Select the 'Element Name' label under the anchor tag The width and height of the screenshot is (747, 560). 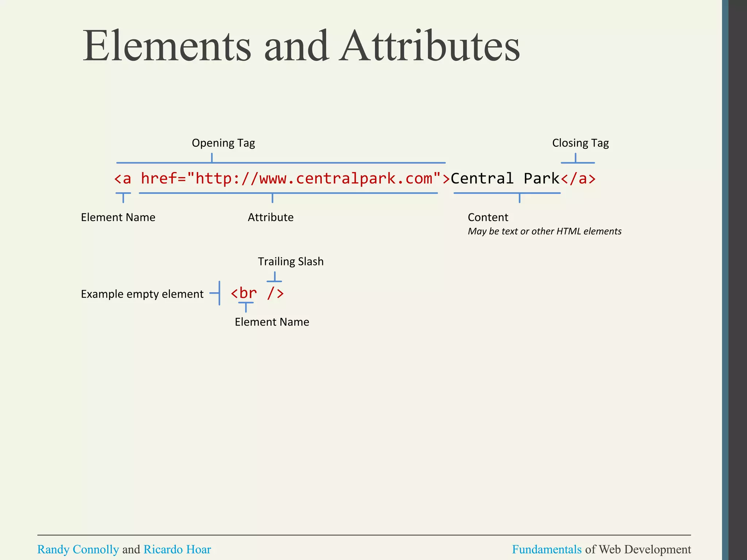[118, 217]
